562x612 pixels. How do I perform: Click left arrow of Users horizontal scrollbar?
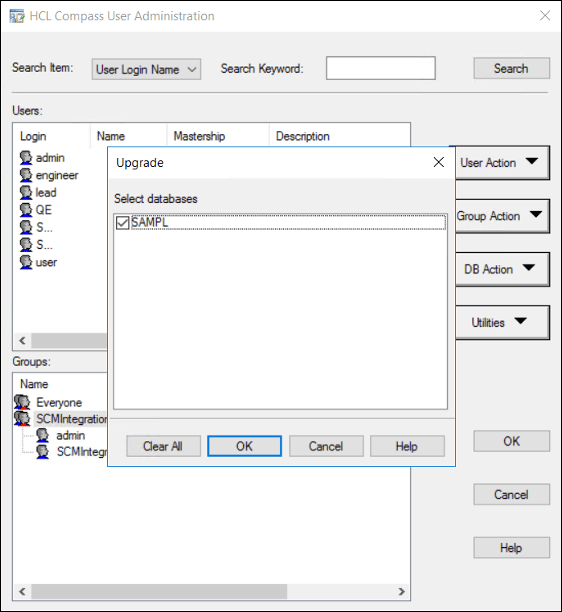pos(23,341)
